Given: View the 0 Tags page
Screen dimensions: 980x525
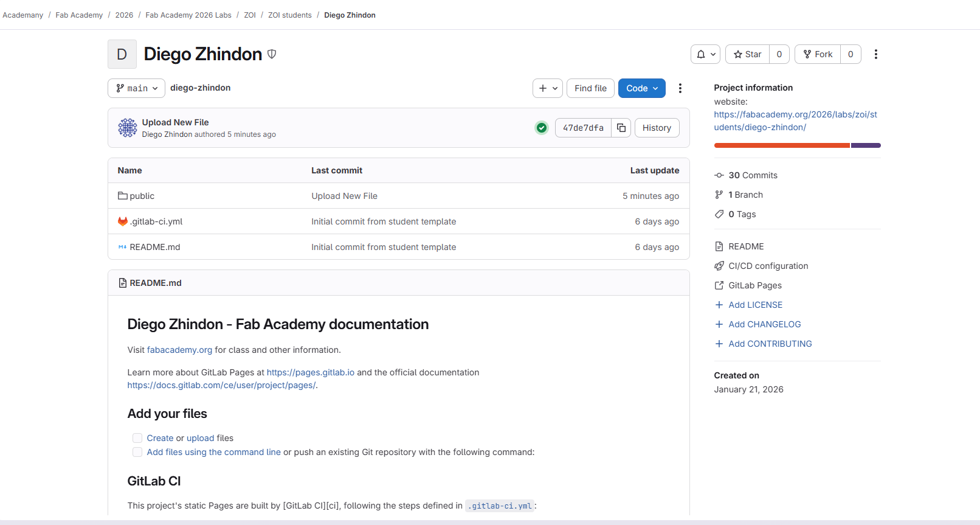Looking at the screenshot, I should click(x=742, y=214).
